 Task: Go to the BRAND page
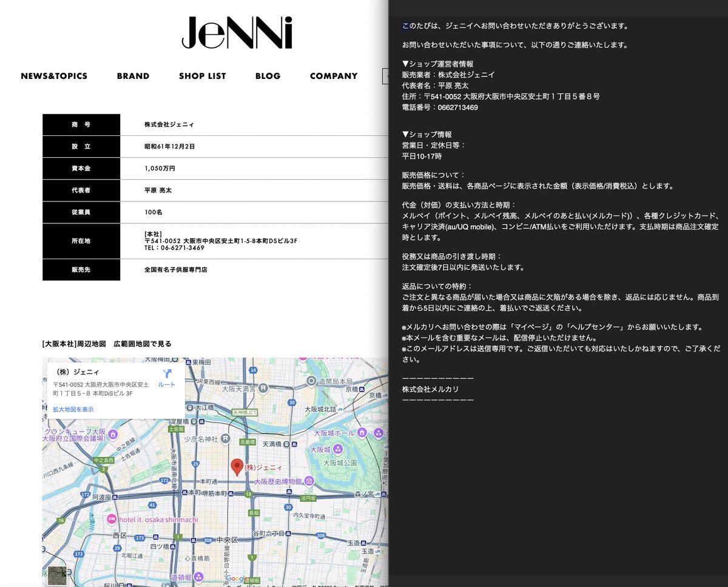click(x=133, y=76)
